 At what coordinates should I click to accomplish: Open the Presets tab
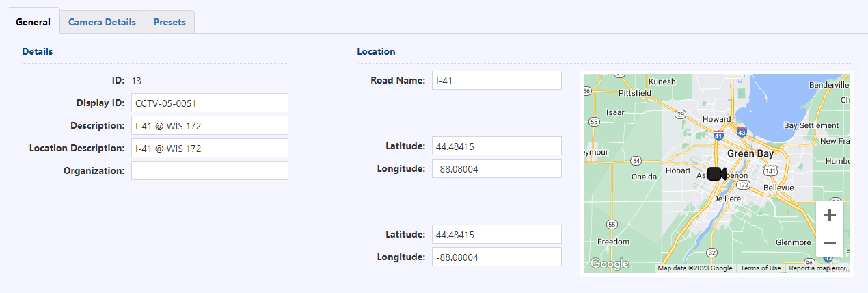pyautogui.click(x=169, y=22)
